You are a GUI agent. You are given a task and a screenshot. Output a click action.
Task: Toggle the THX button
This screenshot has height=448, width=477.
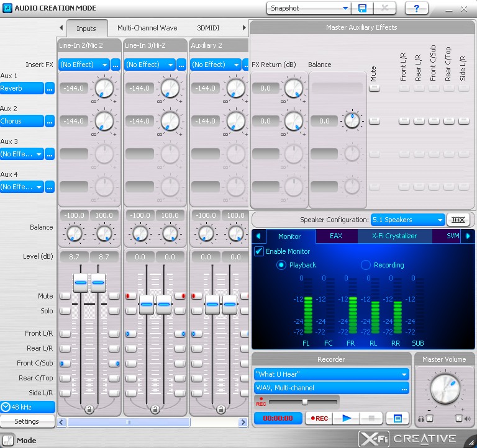tap(458, 220)
